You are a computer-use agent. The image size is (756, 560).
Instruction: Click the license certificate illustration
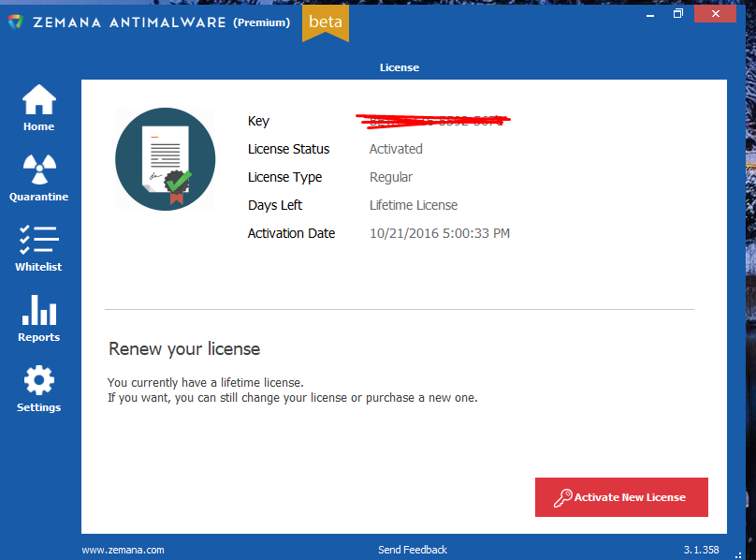[x=166, y=159]
